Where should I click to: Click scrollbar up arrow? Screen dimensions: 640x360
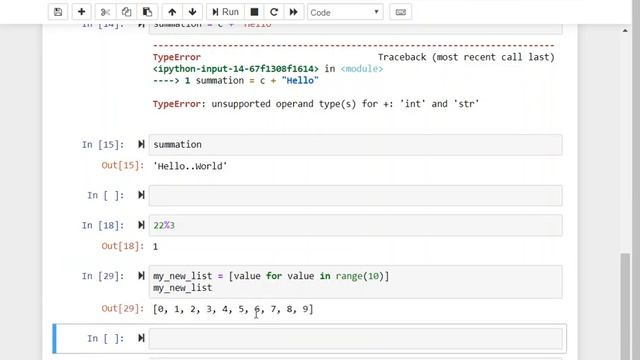pos(625,31)
